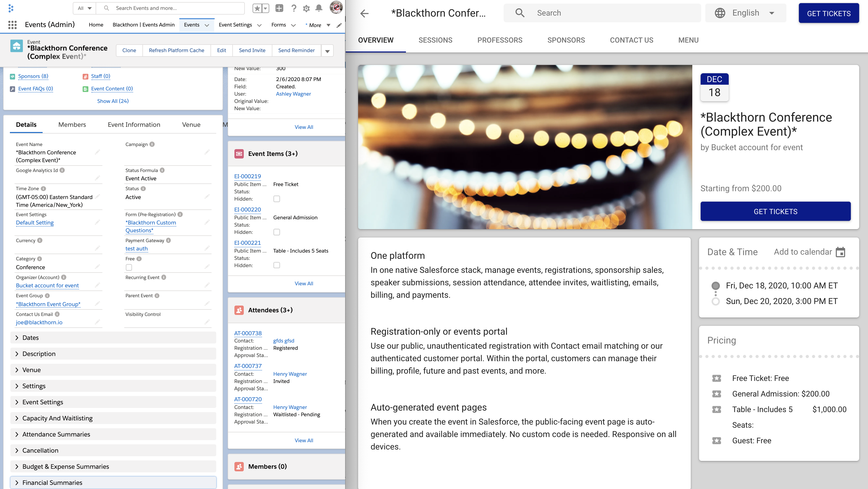Click the Favorites star icon
The width and height of the screenshot is (868, 489).
[257, 8]
